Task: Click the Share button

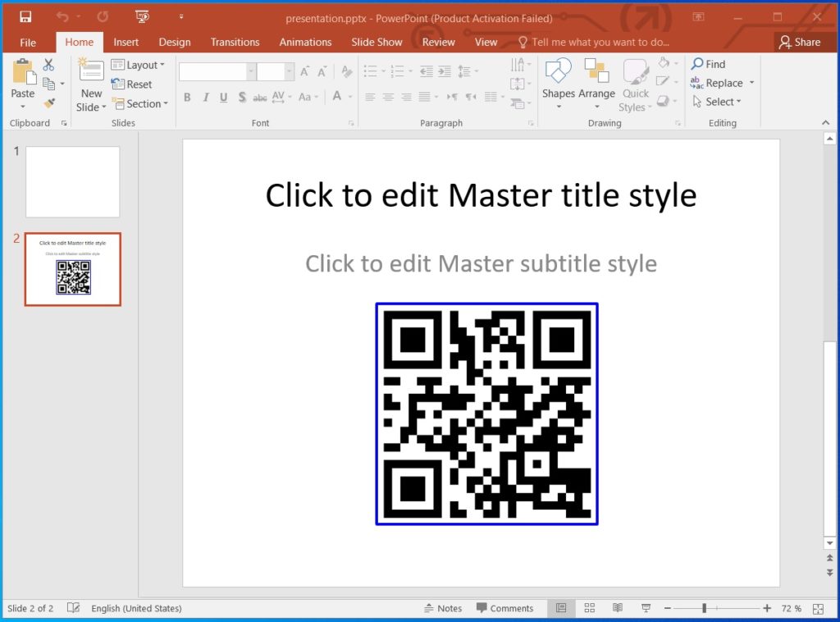Action: click(802, 42)
